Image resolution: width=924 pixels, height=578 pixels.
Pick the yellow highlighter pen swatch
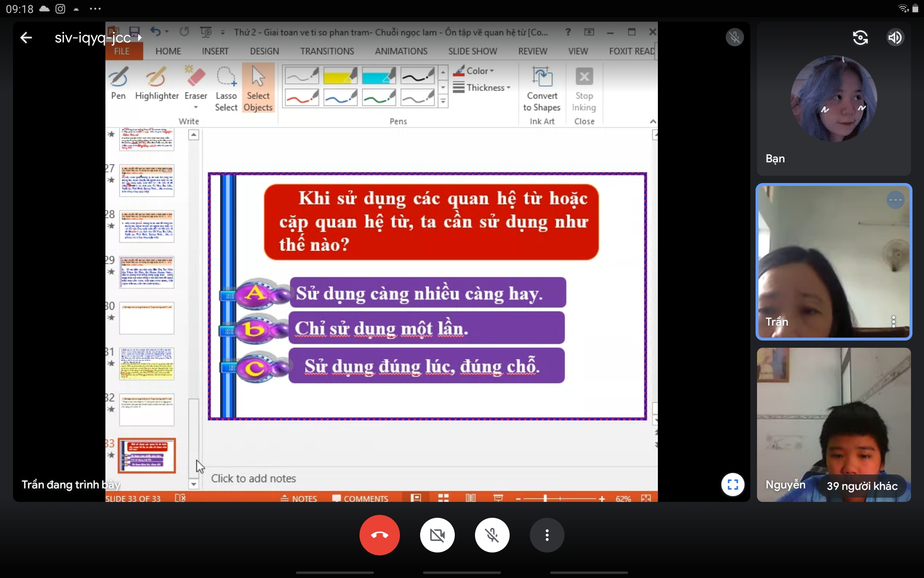click(x=340, y=76)
